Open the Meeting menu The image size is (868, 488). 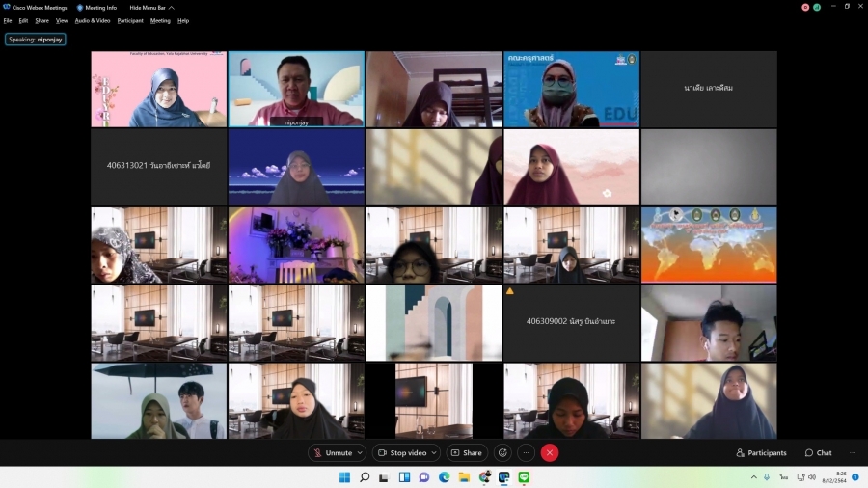(160, 20)
